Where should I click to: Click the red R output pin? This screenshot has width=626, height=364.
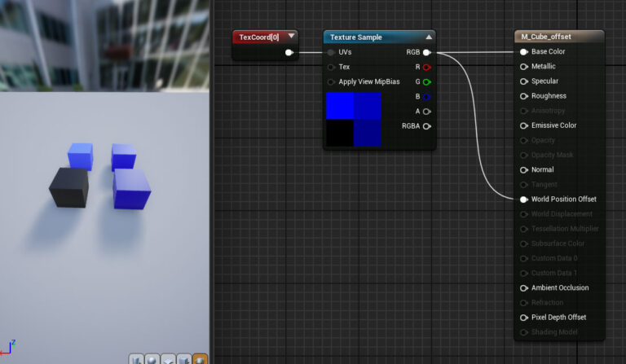tap(426, 67)
